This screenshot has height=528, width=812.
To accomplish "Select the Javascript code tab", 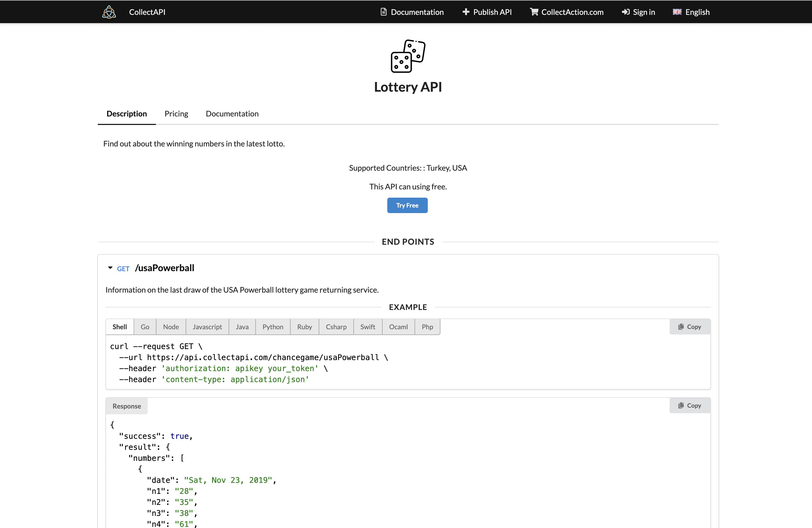I will pos(207,326).
